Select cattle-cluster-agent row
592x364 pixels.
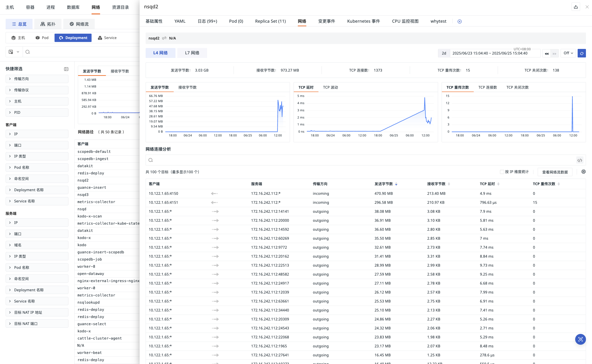(x=107, y=338)
